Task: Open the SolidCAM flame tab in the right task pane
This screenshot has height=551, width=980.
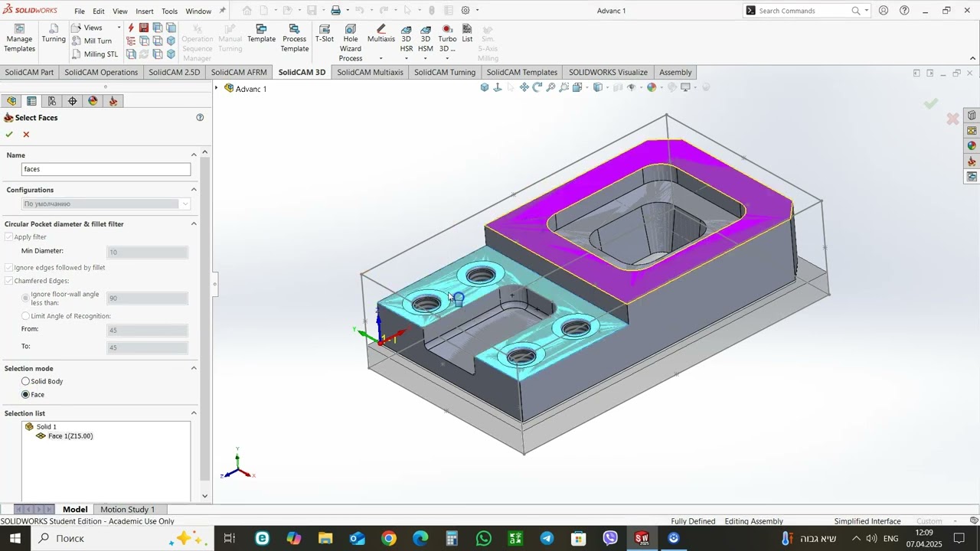Action: coord(972,161)
